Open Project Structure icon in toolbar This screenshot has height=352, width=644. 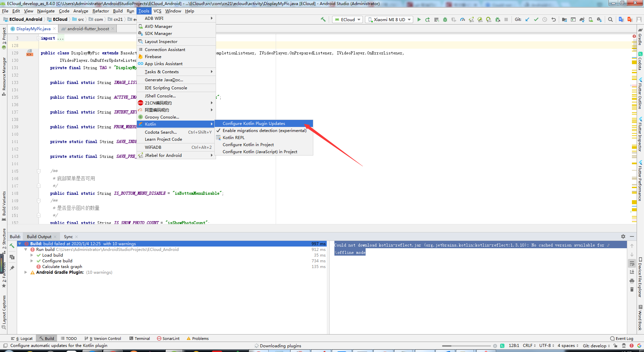pos(565,19)
